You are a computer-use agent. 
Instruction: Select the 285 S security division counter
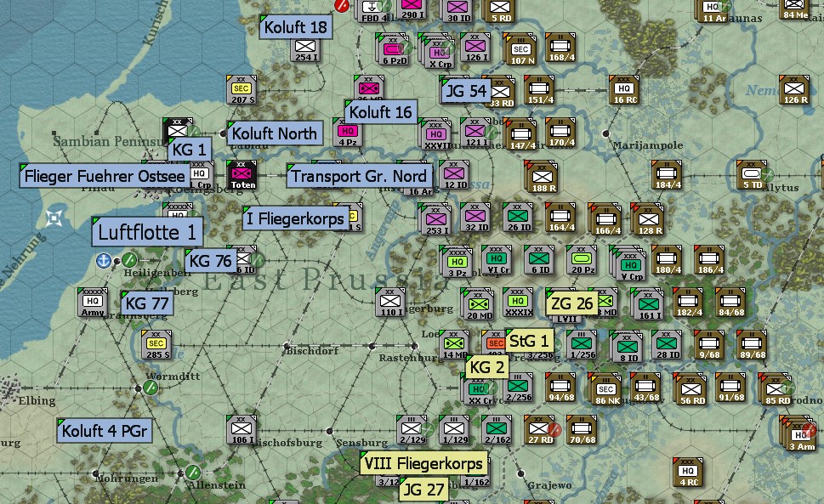[x=156, y=345]
